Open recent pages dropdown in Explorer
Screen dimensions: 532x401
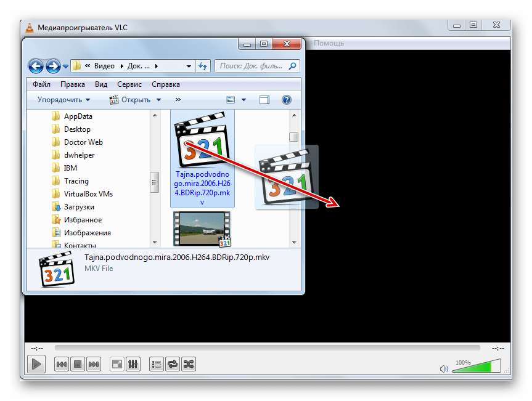(65, 67)
